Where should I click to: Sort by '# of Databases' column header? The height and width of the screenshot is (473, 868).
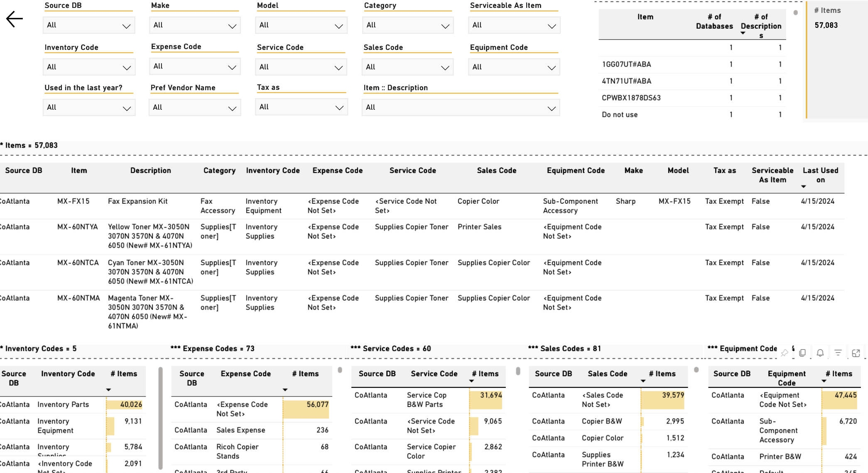pyautogui.click(x=714, y=22)
